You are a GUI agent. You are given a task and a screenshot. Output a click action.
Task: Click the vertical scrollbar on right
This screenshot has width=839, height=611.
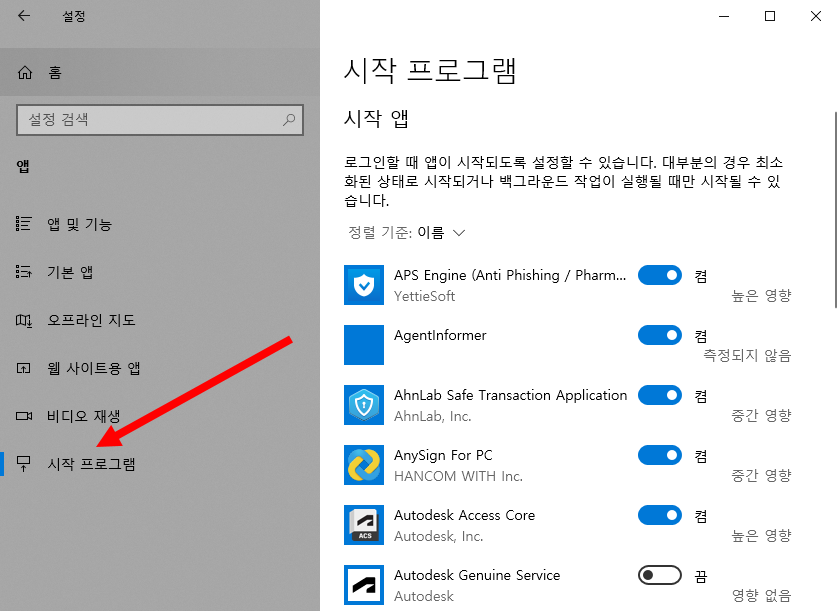pyautogui.click(x=835, y=210)
